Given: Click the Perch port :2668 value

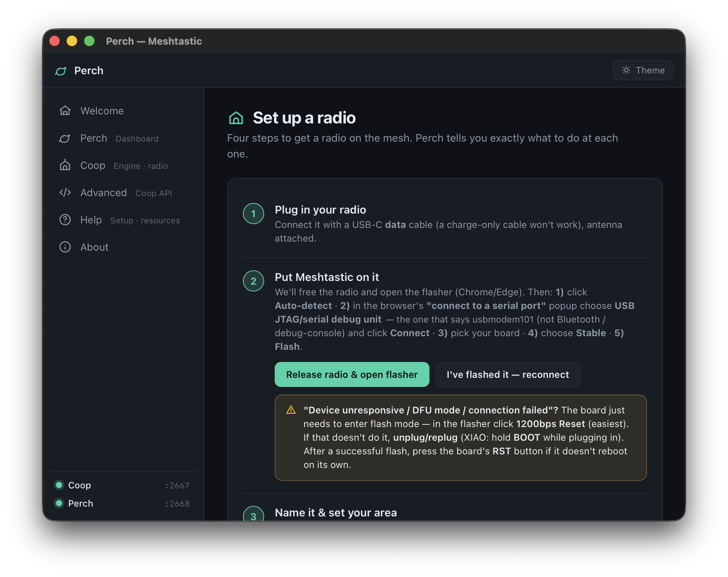Looking at the screenshot, I should click(x=177, y=504).
